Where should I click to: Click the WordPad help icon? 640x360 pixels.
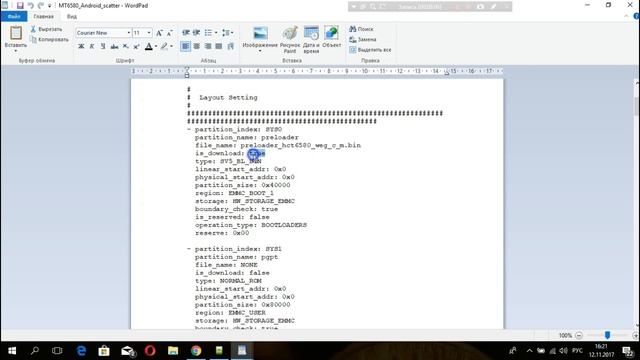[x=636, y=16]
